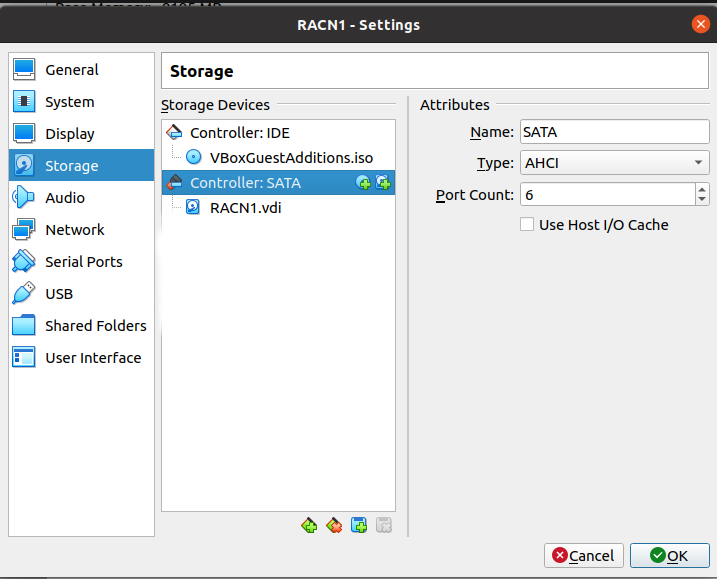
Task: Click the General monitor icon in sidebar
Action: pos(24,70)
